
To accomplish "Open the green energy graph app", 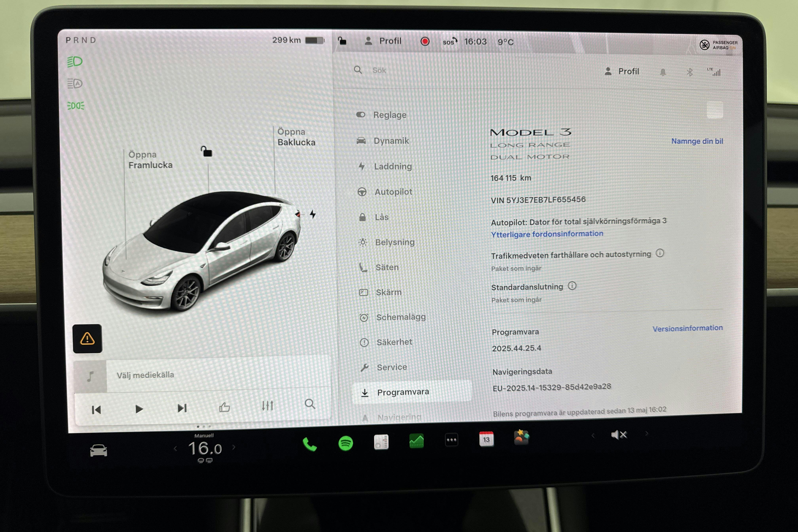I will click(x=416, y=441).
